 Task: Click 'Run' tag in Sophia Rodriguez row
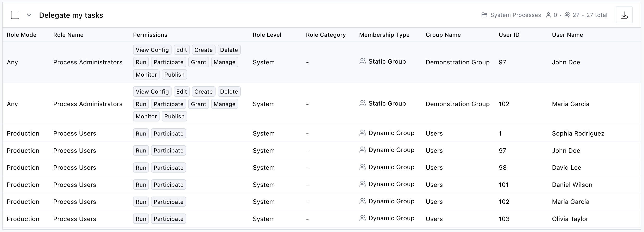141,133
